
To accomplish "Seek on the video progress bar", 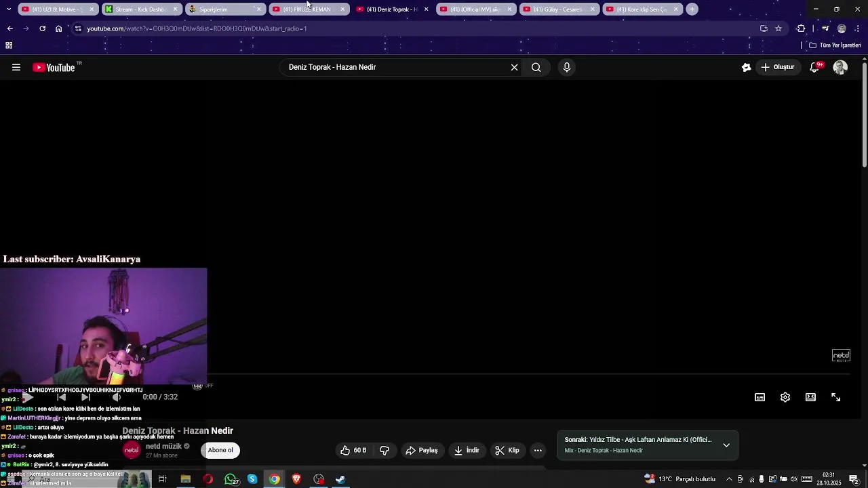I will (528, 374).
